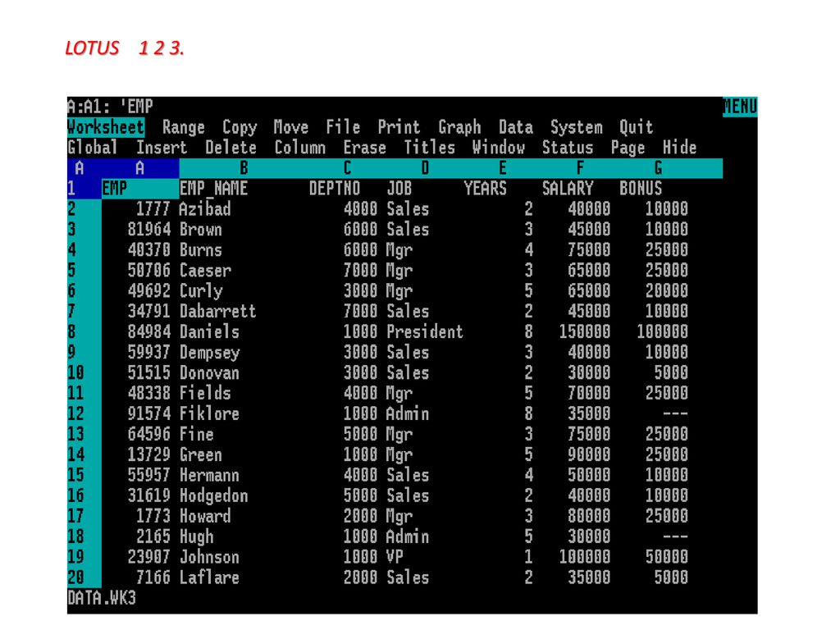840x630 pixels.
Task: Select the Graph menu item
Action: pos(459,127)
